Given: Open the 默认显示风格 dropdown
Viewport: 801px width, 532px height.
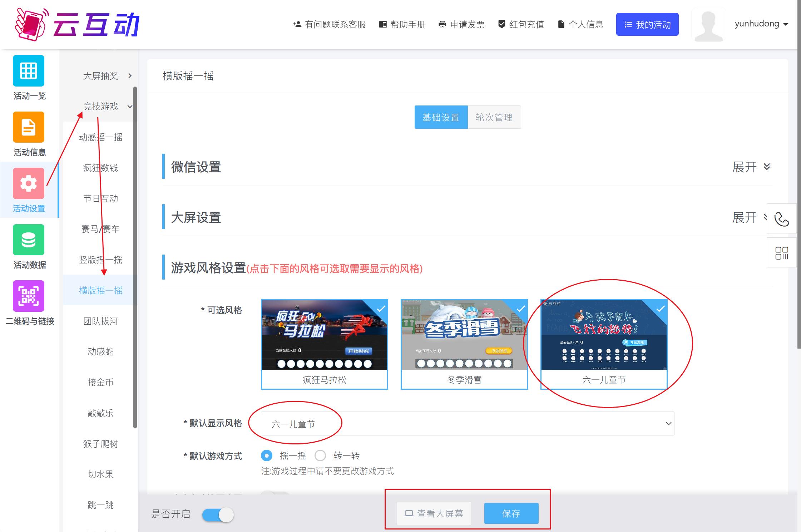Looking at the screenshot, I should pos(467,424).
